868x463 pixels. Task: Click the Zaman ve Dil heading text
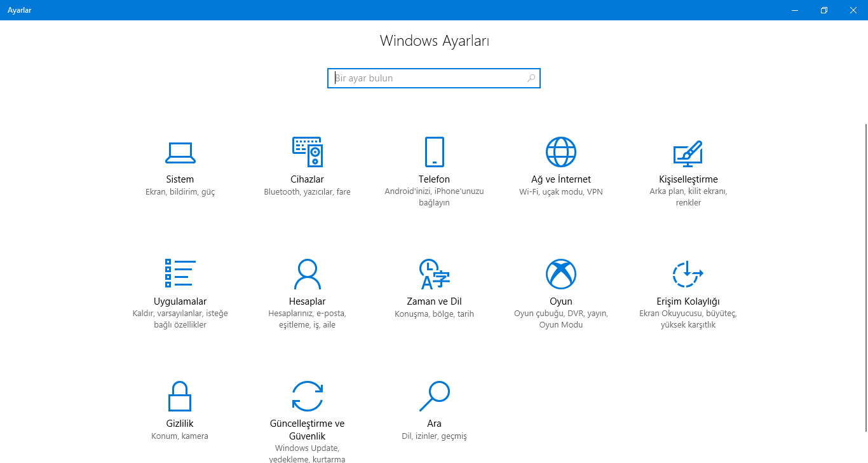[x=434, y=301]
